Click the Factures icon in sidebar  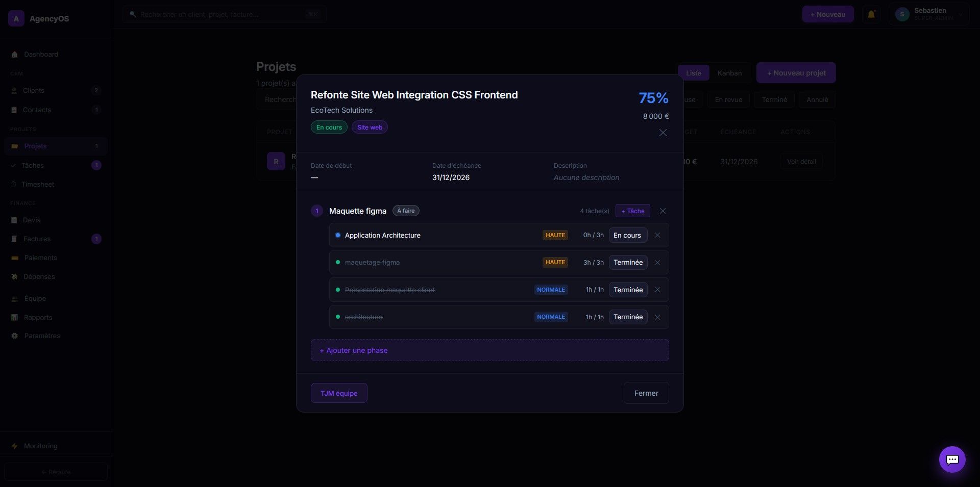pyautogui.click(x=14, y=239)
